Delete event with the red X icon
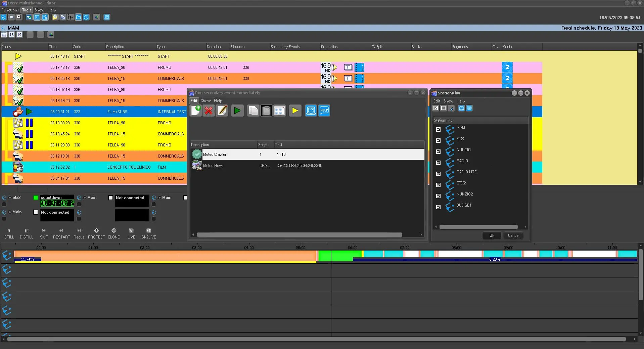This screenshot has width=644, height=349. 209,111
